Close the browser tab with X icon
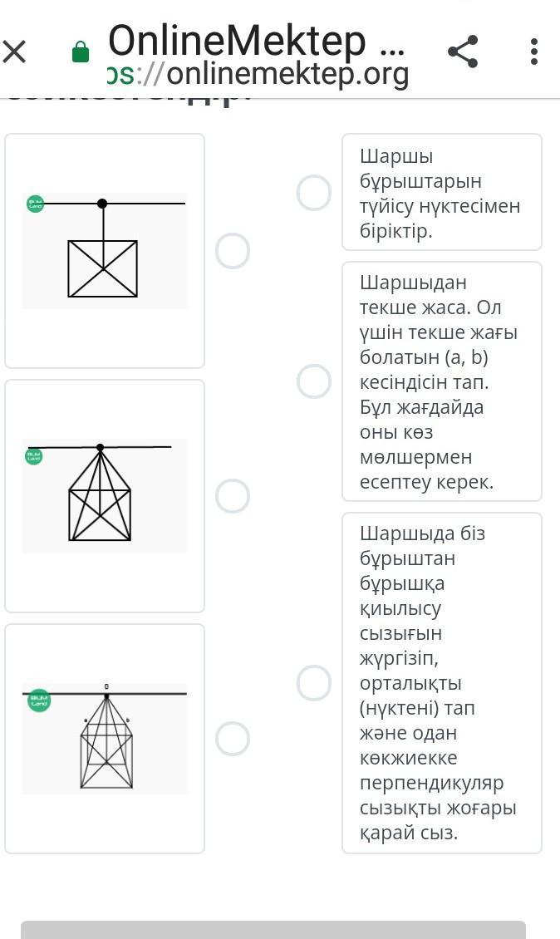Viewport: 560px width, 939px height. [x=15, y=52]
